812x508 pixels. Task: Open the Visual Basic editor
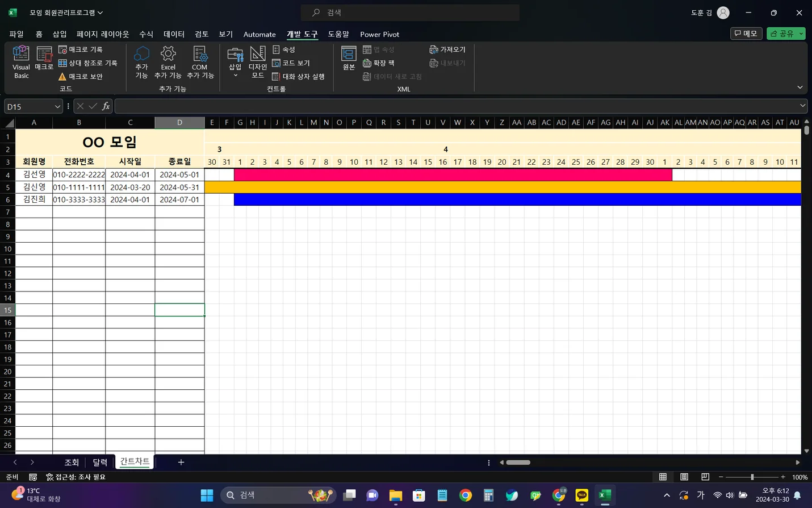click(21, 62)
